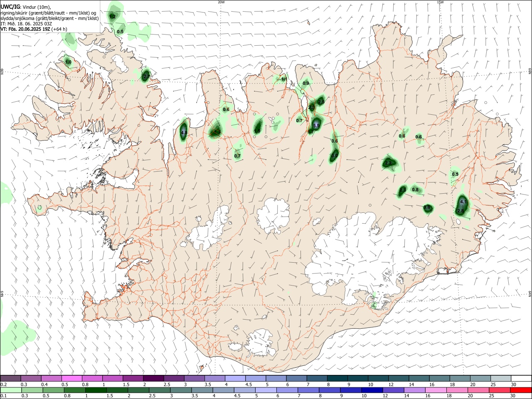Click the 15W longitude label

tap(440, 2)
